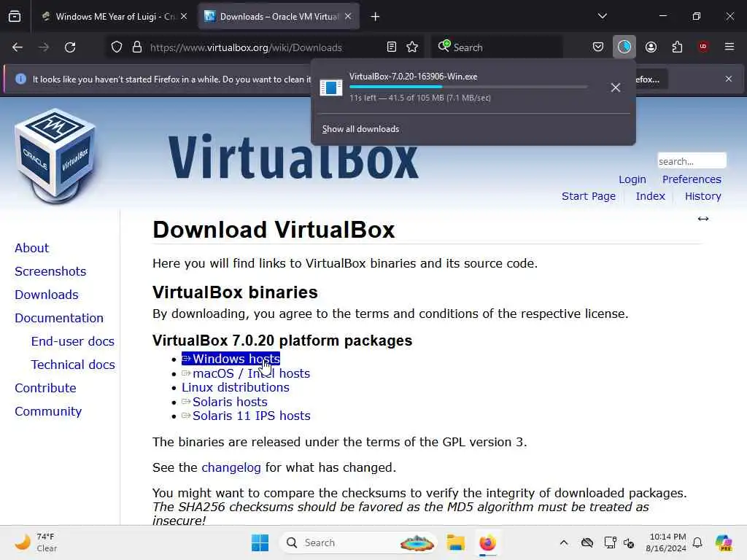747x560 pixels.
Task: Open Contribute in sidebar
Action: 45,388
